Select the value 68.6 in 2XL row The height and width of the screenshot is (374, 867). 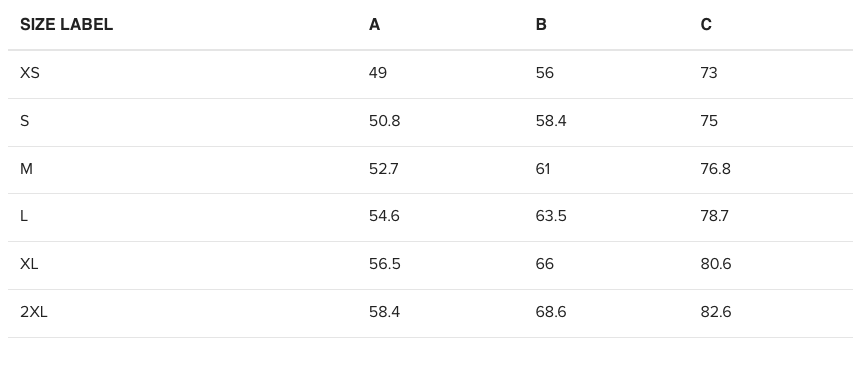(x=551, y=313)
